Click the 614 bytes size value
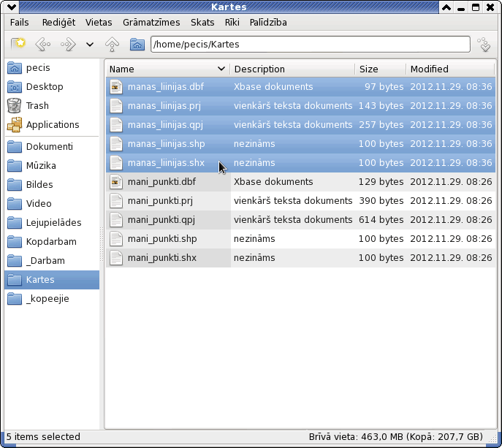Viewport: 502px width, 448px height. coord(381,220)
